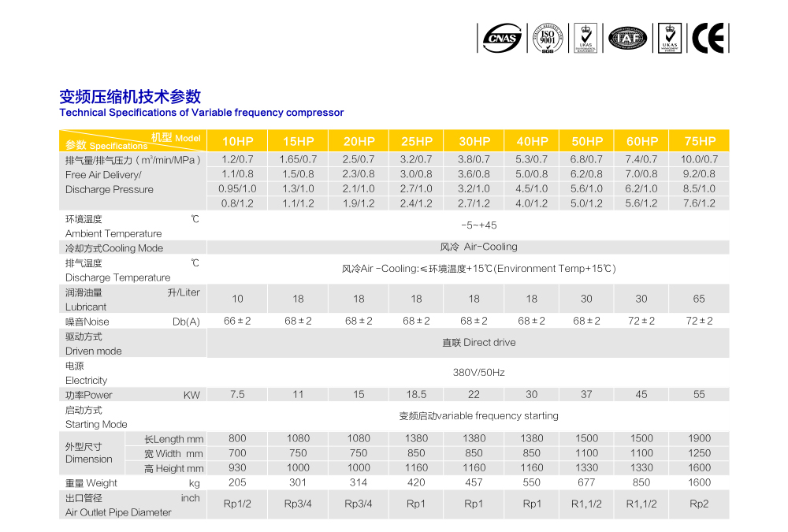788x532 pixels.
Task: Click the Technical Specifications of Variable frequency compressor title
Action: click(202, 113)
